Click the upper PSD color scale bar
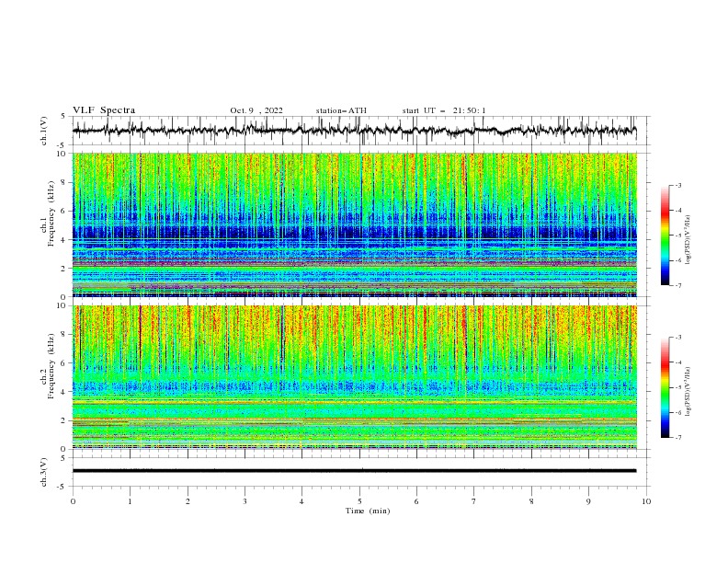Image resolution: width=728 pixels, height=563 pixels. (665, 236)
